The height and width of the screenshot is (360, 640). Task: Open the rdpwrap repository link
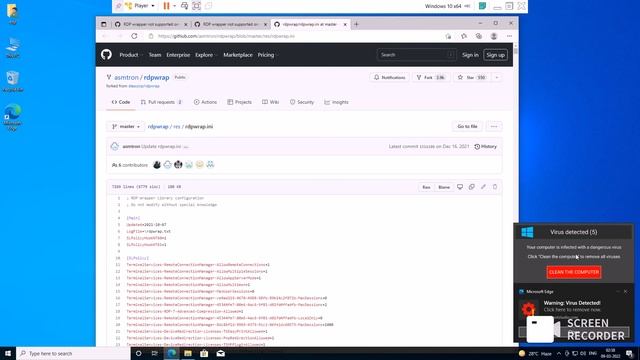(156, 77)
